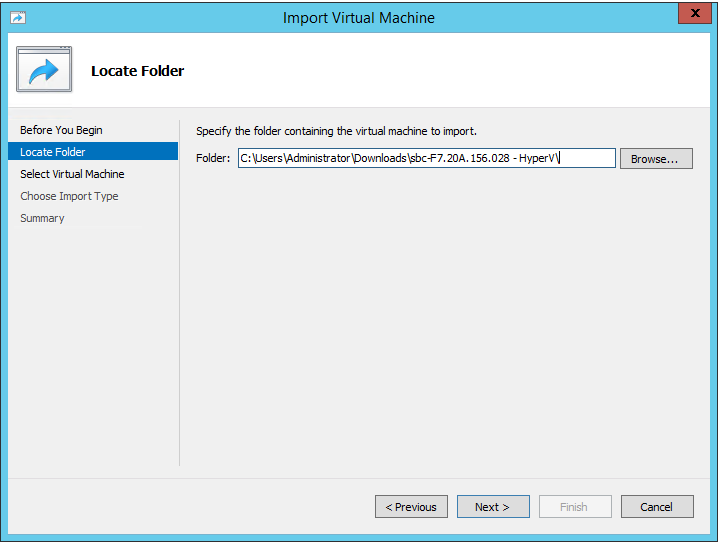Click the large blue arrow import icon
Image resolution: width=718 pixels, height=543 pixels.
coord(44,69)
